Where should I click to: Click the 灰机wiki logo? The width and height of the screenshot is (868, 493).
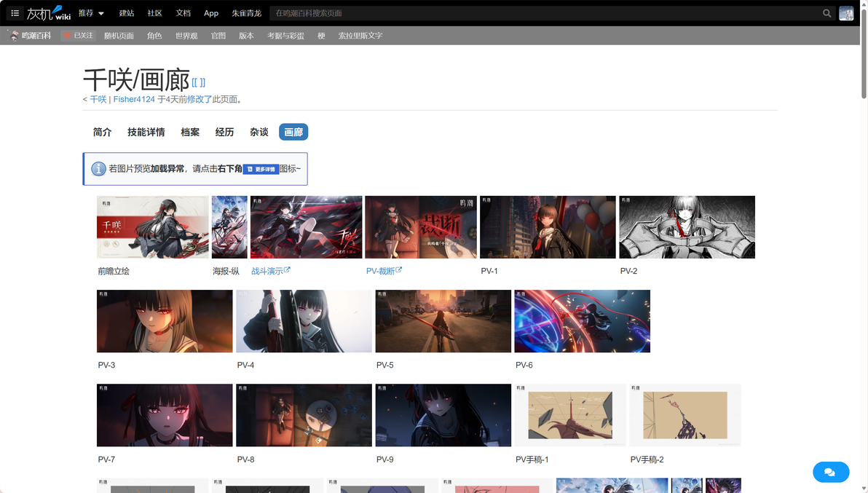click(49, 12)
